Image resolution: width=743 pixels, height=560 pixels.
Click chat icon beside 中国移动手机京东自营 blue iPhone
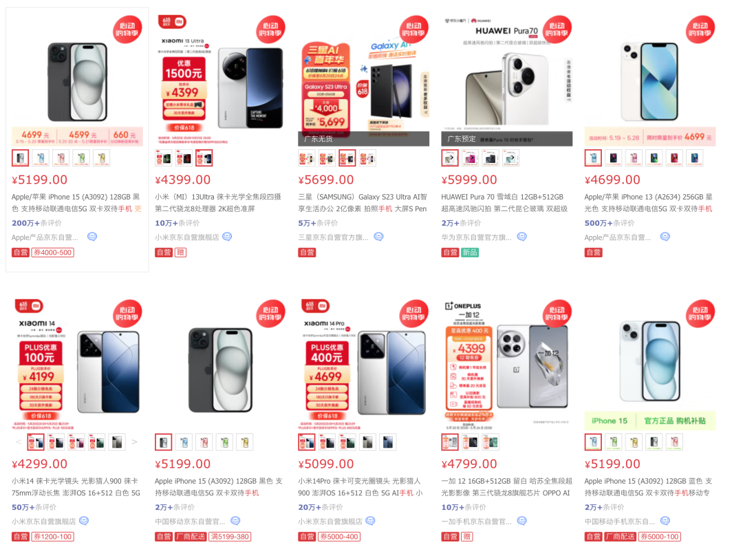pyautogui.click(x=665, y=521)
